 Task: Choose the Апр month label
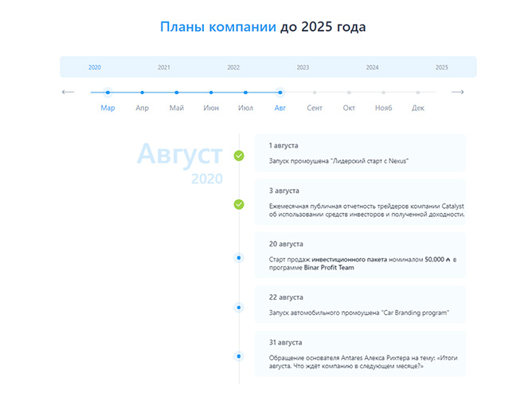click(143, 108)
